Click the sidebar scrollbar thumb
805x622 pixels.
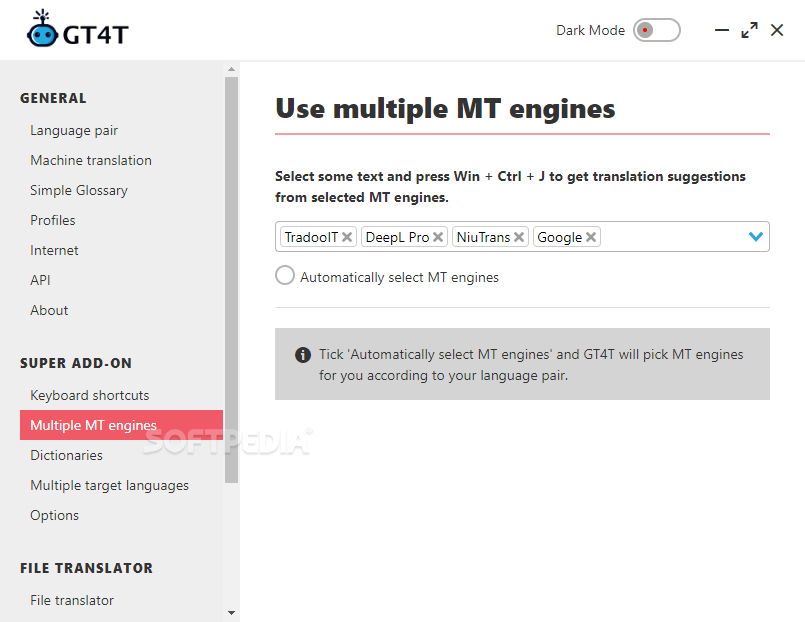(x=232, y=280)
